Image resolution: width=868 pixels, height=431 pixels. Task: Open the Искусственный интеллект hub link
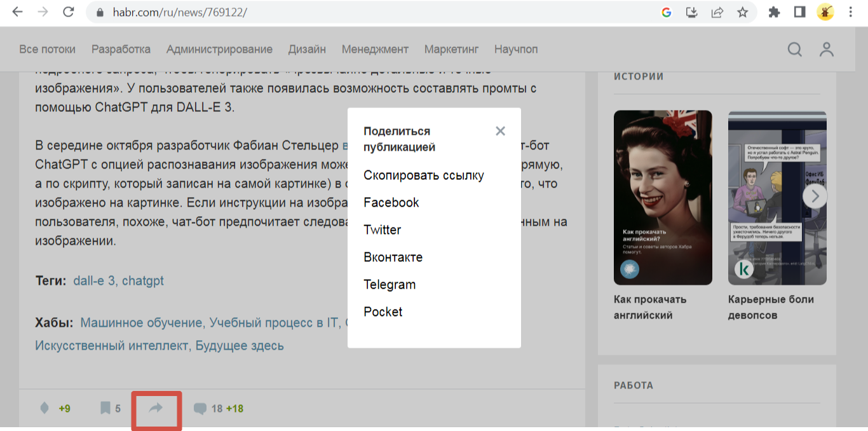(112, 346)
